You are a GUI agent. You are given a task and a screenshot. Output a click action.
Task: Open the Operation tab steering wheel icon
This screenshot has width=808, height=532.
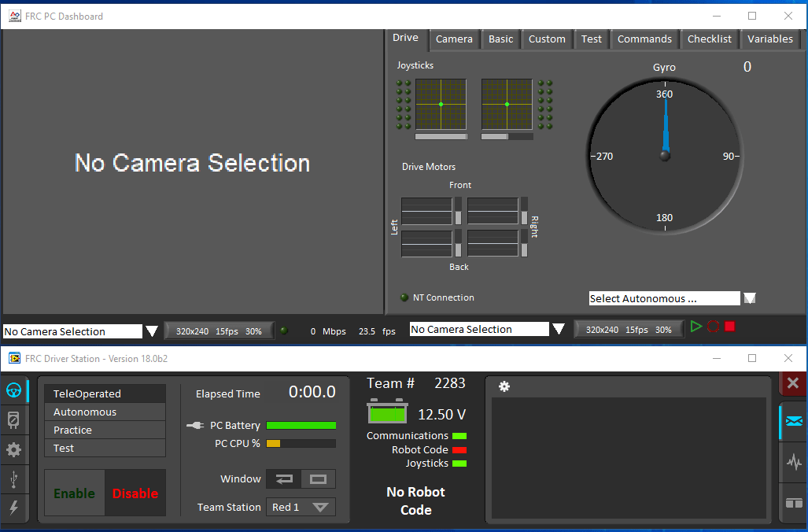point(13,390)
